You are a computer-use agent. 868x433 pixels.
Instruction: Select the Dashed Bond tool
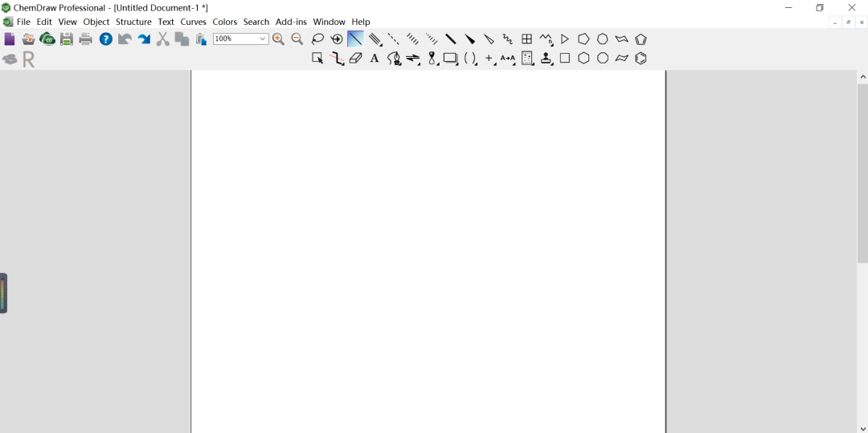pyautogui.click(x=394, y=39)
